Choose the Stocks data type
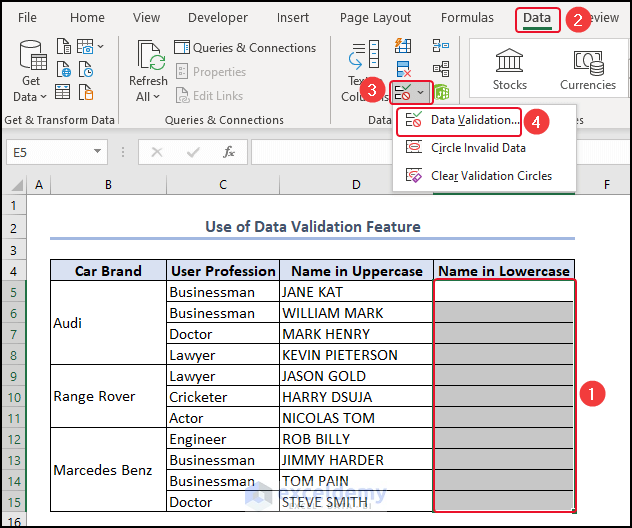The width and height of the screenshot is (632, 528). point(509,70)
